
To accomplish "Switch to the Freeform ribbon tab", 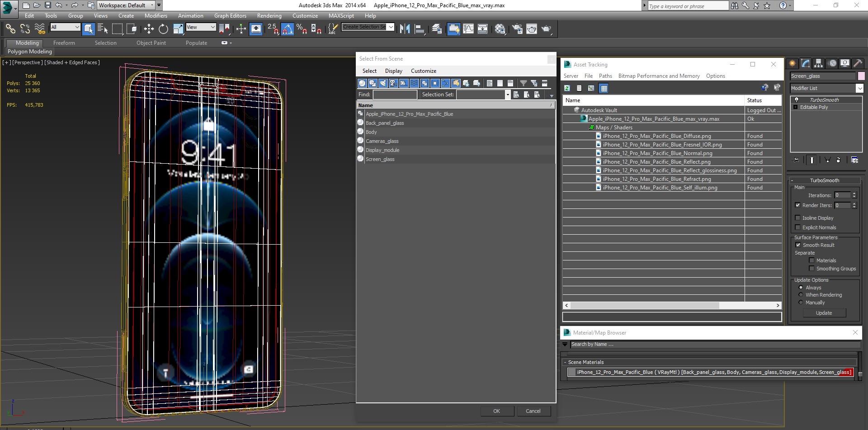I will 64,43.
